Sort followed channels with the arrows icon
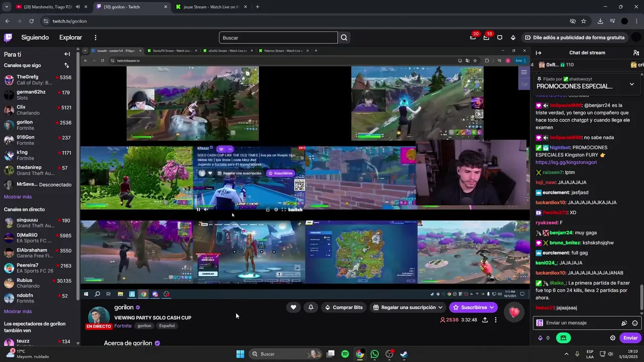Image resolution: width=644 pixels, height=362 pixels. [x=66, y=65]
